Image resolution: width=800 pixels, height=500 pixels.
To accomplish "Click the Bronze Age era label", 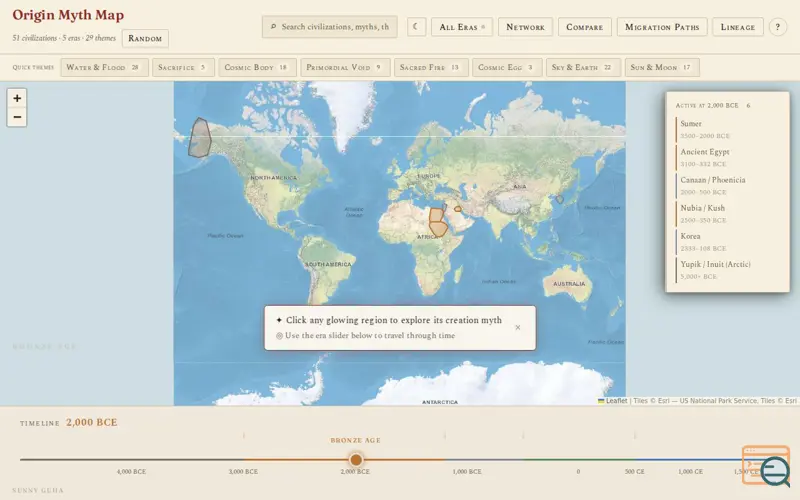I will tap(356, 440).
